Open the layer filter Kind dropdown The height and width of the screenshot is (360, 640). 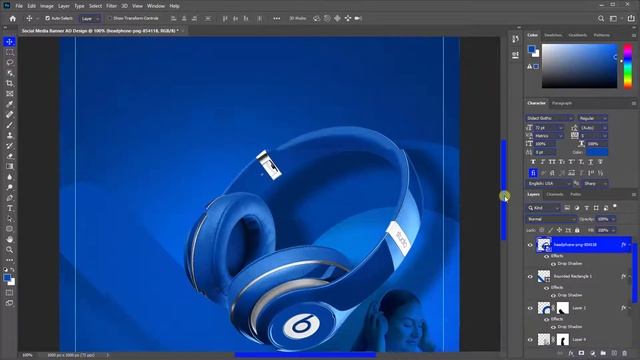pos(542,208)
